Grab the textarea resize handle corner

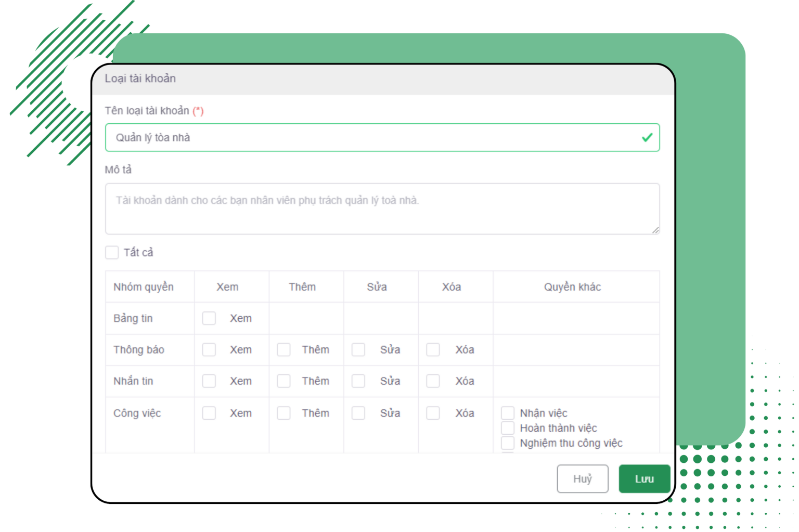[x=655, y=230]
